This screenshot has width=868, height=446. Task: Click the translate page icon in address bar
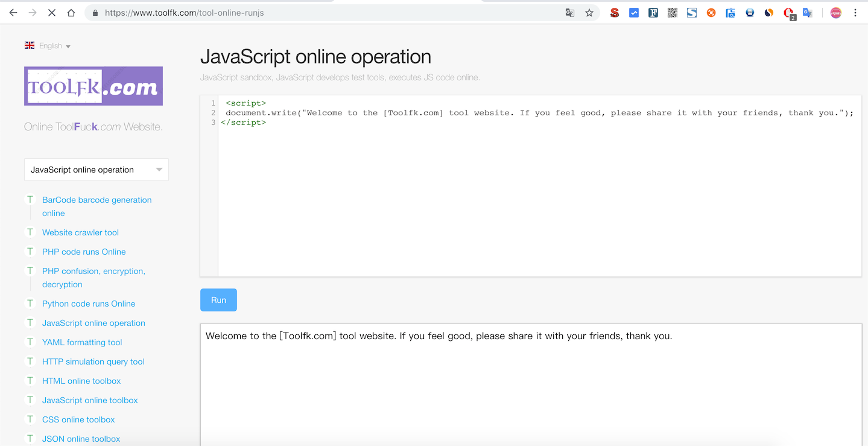[x=569, y=13]
